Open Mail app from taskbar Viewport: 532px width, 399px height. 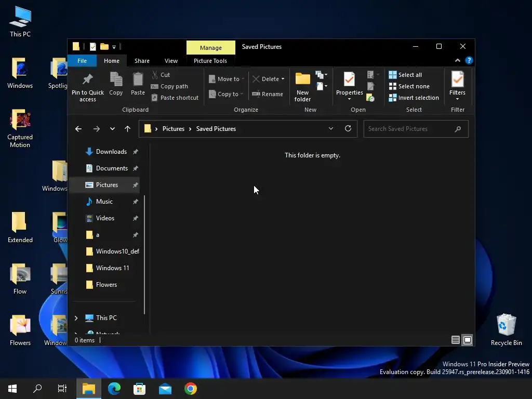click(165, 389)
